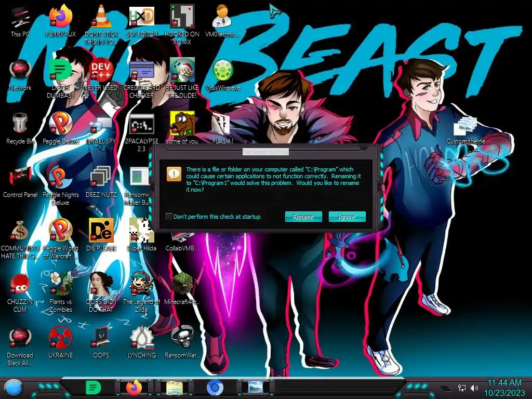The height and width of the screenshot is (399, 532).
Task: Show hidden tray icons
Action: point(445,388)
